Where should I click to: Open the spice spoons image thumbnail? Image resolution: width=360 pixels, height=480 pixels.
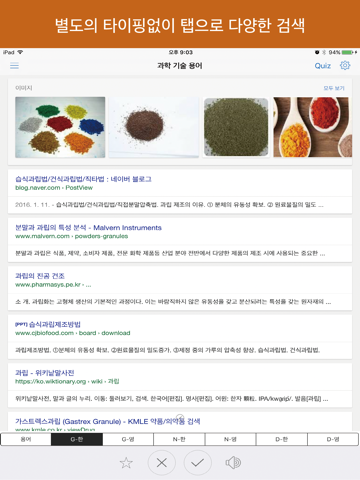[312, 127]
